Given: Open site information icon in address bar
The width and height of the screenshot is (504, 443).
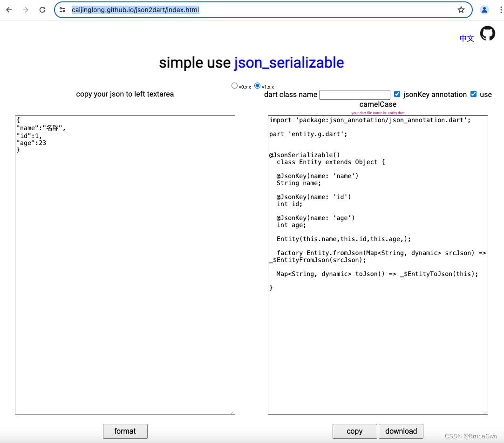Looking at the screenshot, I should [x=63, y=10].
